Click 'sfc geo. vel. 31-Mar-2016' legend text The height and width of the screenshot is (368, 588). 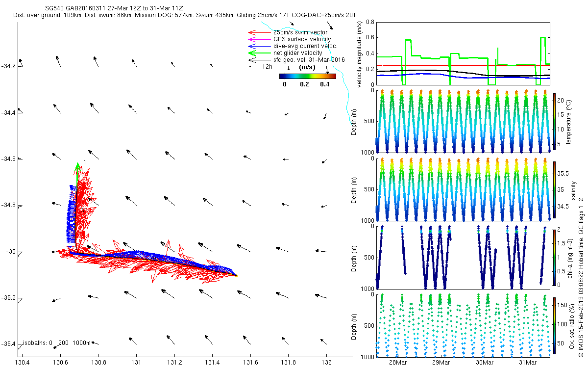309,60
